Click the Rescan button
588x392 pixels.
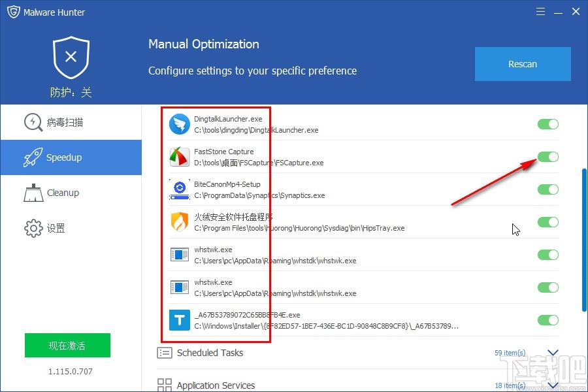click(522, 64)
